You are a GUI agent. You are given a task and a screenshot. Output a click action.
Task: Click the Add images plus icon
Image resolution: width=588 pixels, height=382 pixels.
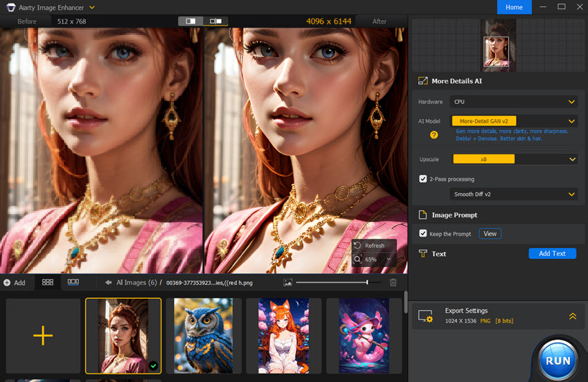7,282
